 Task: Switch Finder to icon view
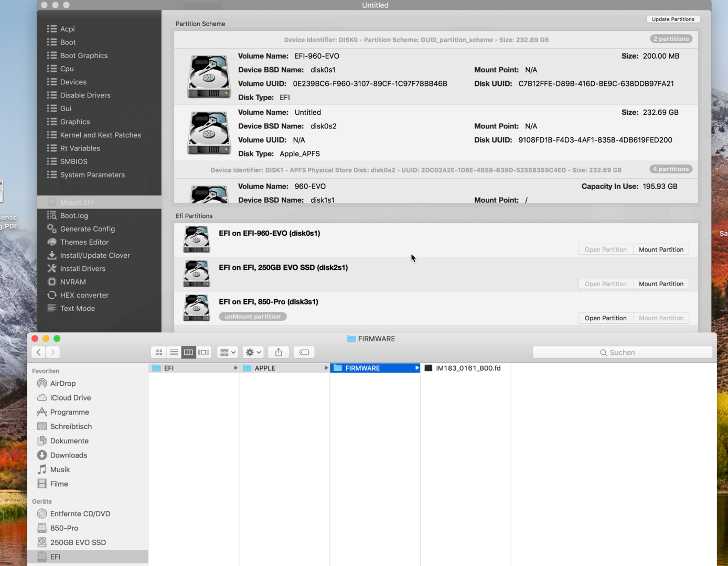coord(159,352)
